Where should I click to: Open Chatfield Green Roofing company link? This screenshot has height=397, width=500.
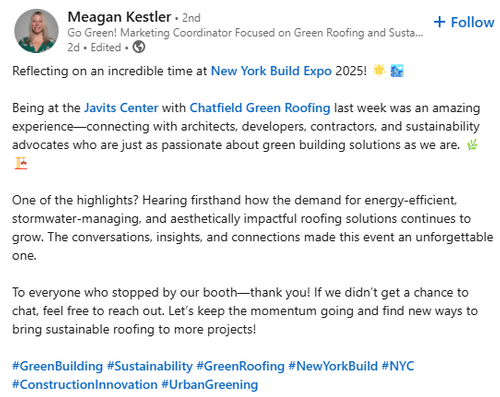260,108
